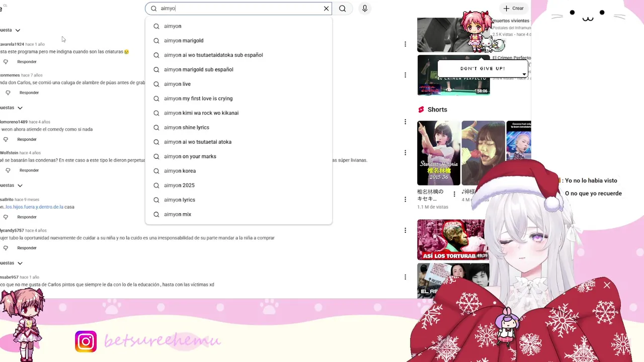Choose the 'aimyon marigold' suggestion
The image size is (644, 362).
click(238, 41)
